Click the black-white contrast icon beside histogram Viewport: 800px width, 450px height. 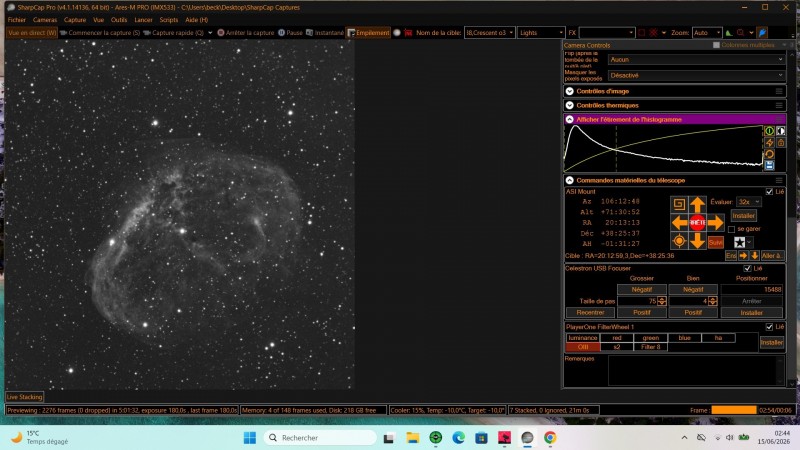tap(781, 131)
